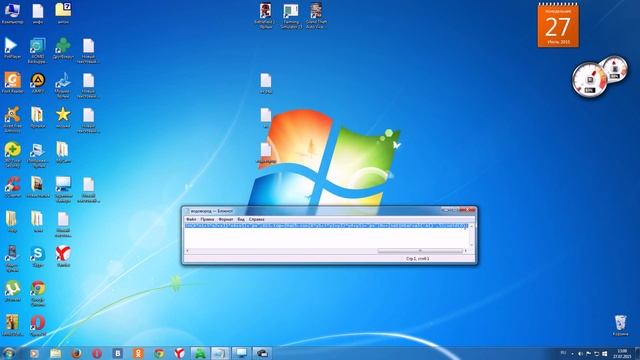Open Odnoklassniki icon in the taskbar
The width and height of the screenshot is (640, 360).
pyautogui.click(x=138, y=353)
